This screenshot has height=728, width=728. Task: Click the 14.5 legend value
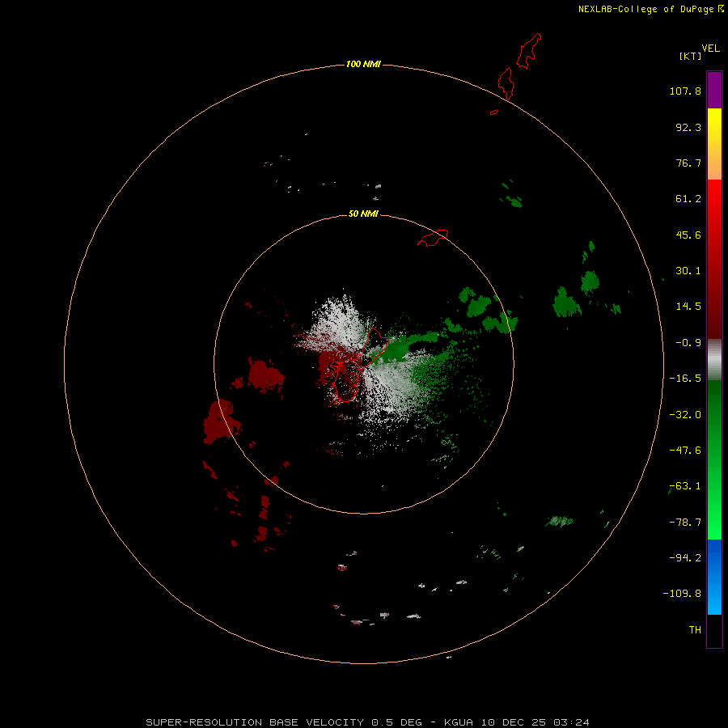pos(688,307)
